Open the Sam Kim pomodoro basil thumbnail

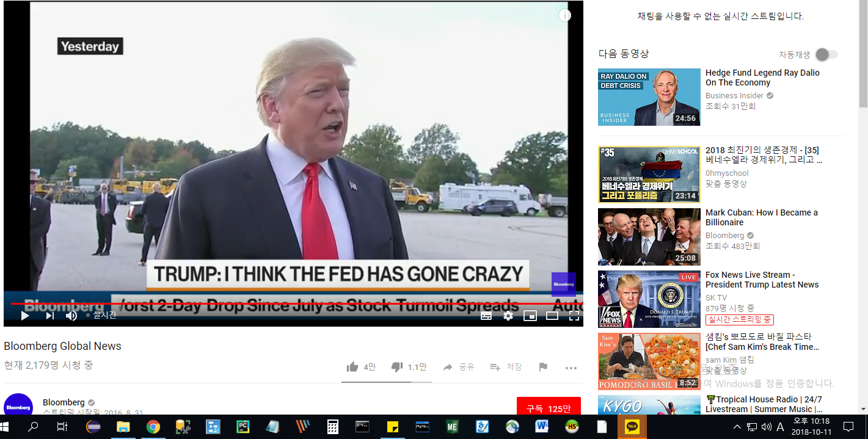649,361
